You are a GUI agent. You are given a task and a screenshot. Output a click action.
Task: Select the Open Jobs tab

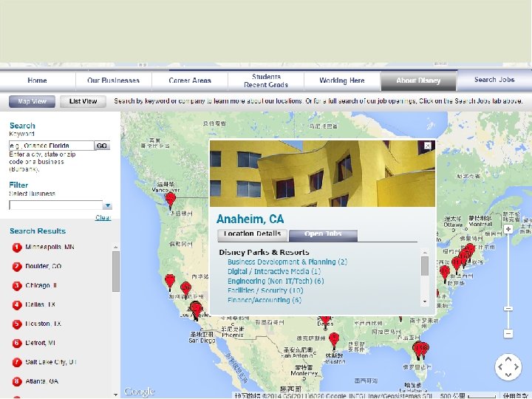coord(323,235)
